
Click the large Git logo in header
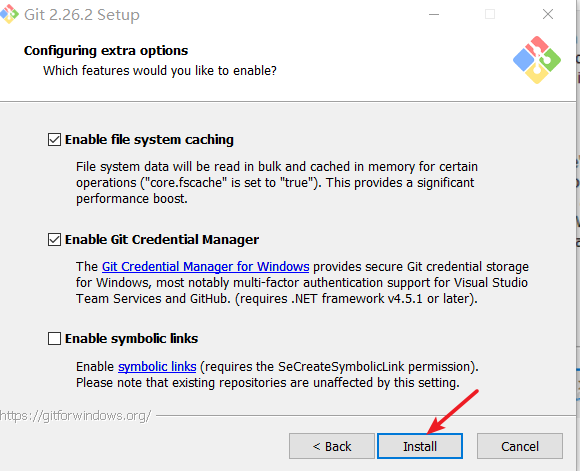tap(537, 60)
